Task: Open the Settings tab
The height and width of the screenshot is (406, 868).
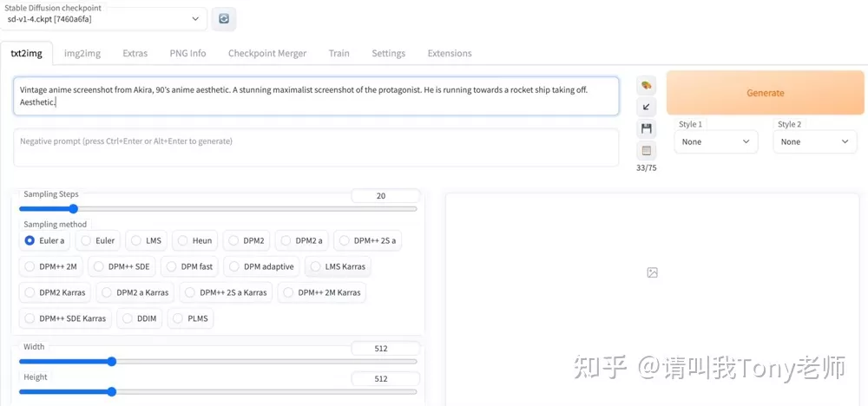Action: pyautogui.click(x=389, y=53)
